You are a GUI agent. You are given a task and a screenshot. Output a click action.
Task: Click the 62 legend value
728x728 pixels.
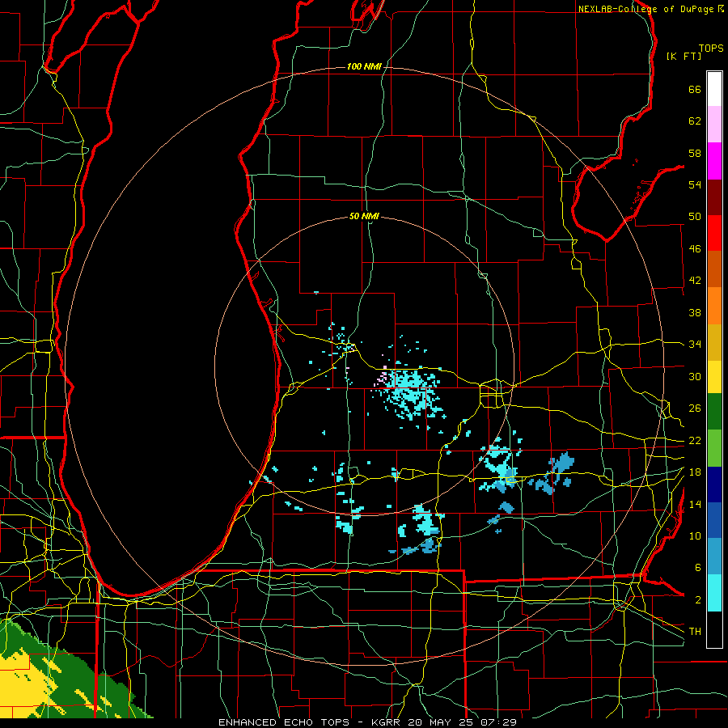click(695, 121)
